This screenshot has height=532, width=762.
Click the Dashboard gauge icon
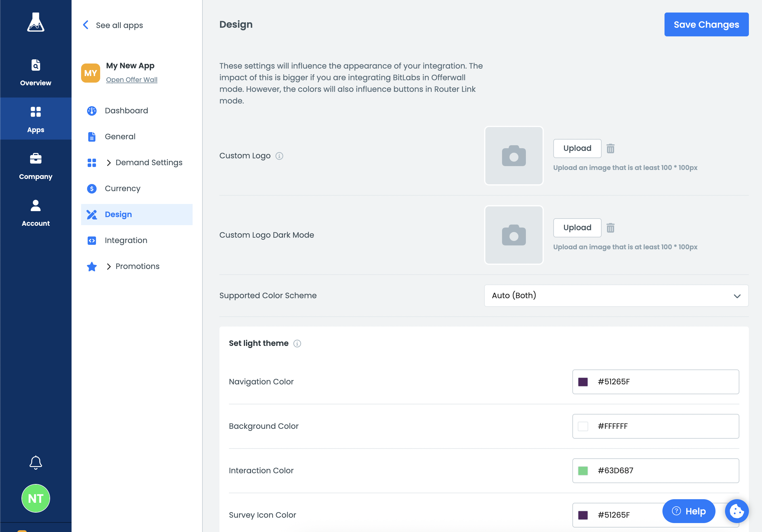(x=92, y=111)
